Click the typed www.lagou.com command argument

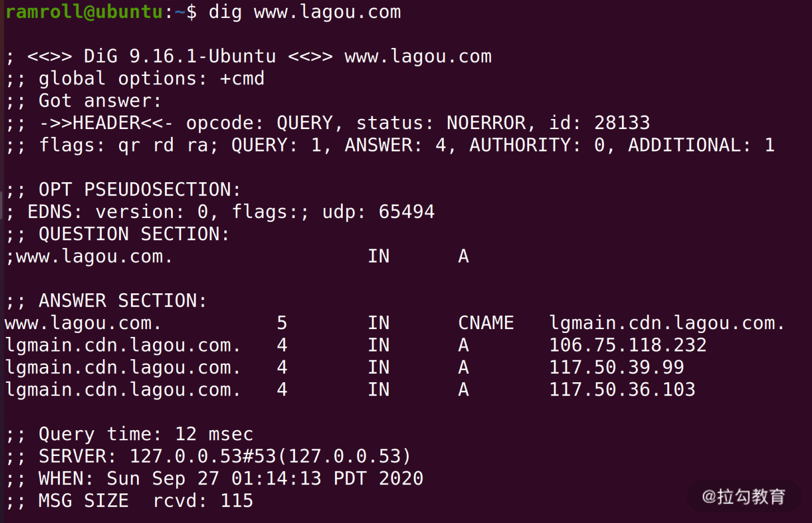(327, 12)
